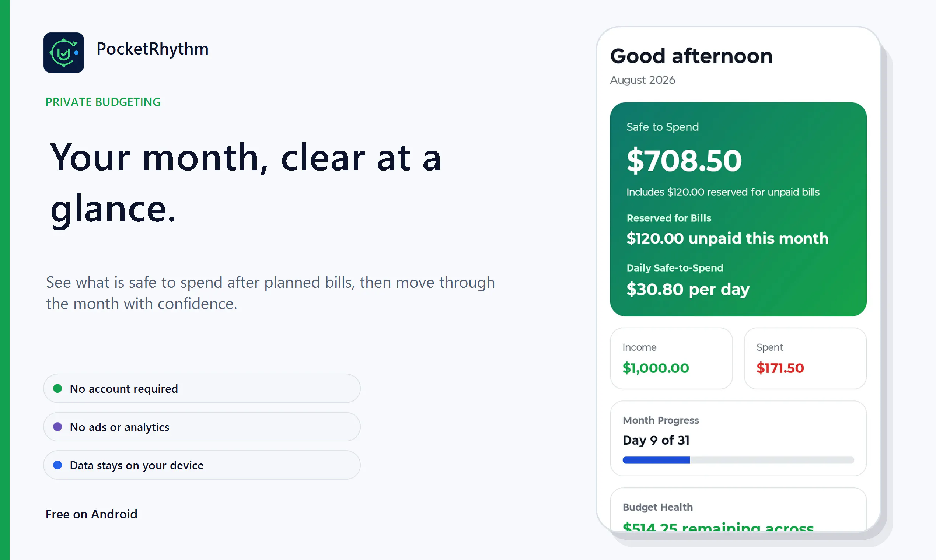Open the Spent card showing $171.50
The height and width of the screenshot is (560, 936).
point(805,358)
